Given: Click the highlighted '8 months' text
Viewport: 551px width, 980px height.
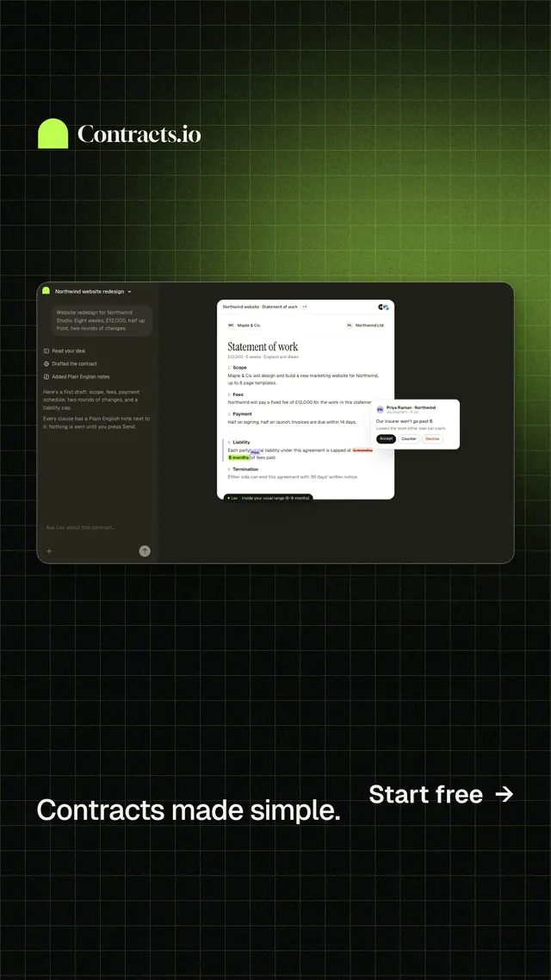Looking at the screenshot, I should pos(238,457).
